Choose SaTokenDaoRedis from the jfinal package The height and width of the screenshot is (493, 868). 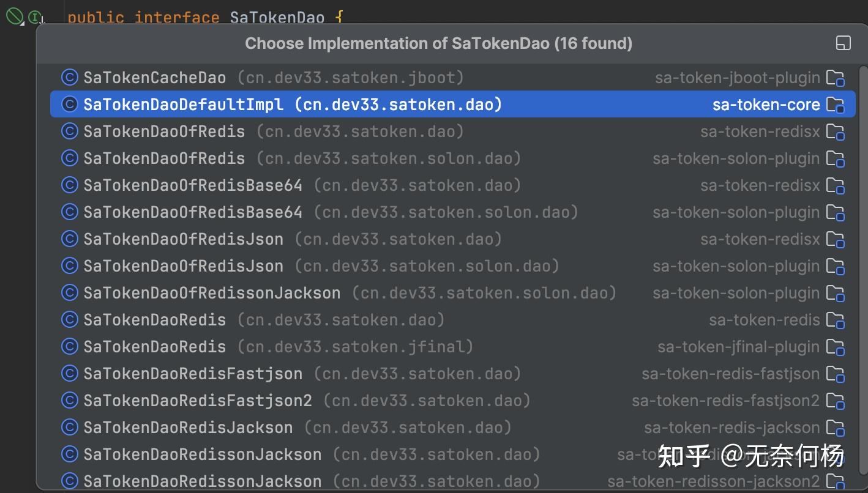coord(155,347)
